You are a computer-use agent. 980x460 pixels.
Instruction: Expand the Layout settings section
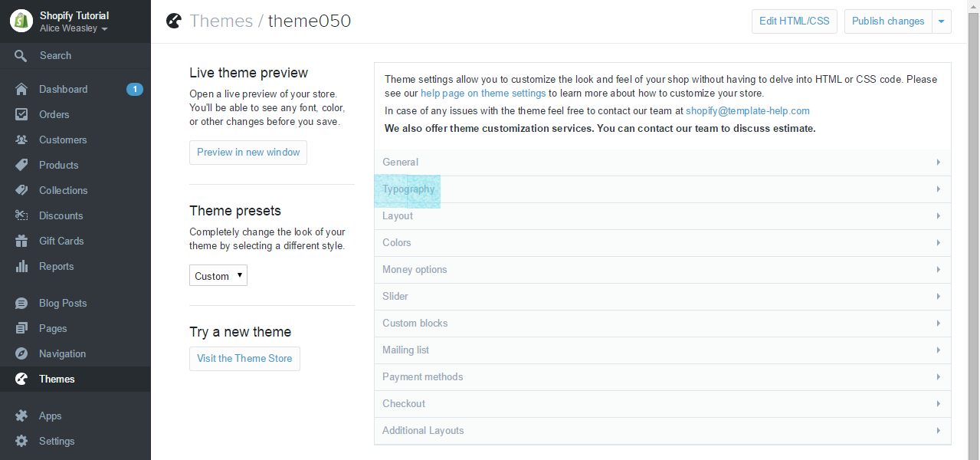click(663, 216)
